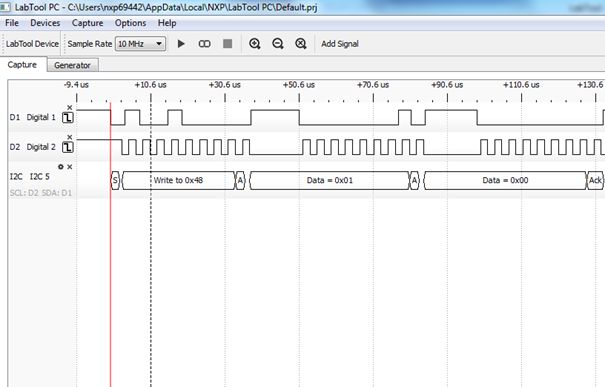The width and height of the screenshot is (605, 387).
Task: Zoom to fit all signals
Action: point(301,44)
